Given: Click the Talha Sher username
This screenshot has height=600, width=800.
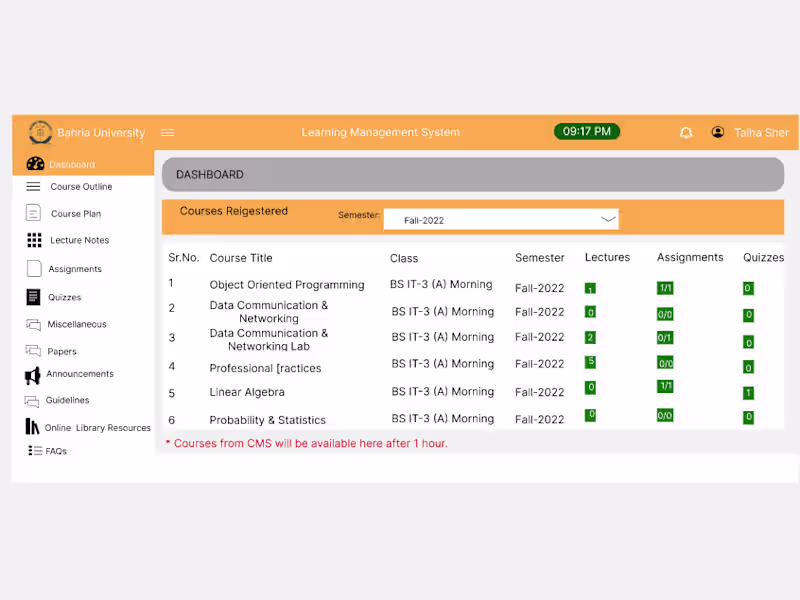Looking at the screenshot, I should click(x=761, y=133).
